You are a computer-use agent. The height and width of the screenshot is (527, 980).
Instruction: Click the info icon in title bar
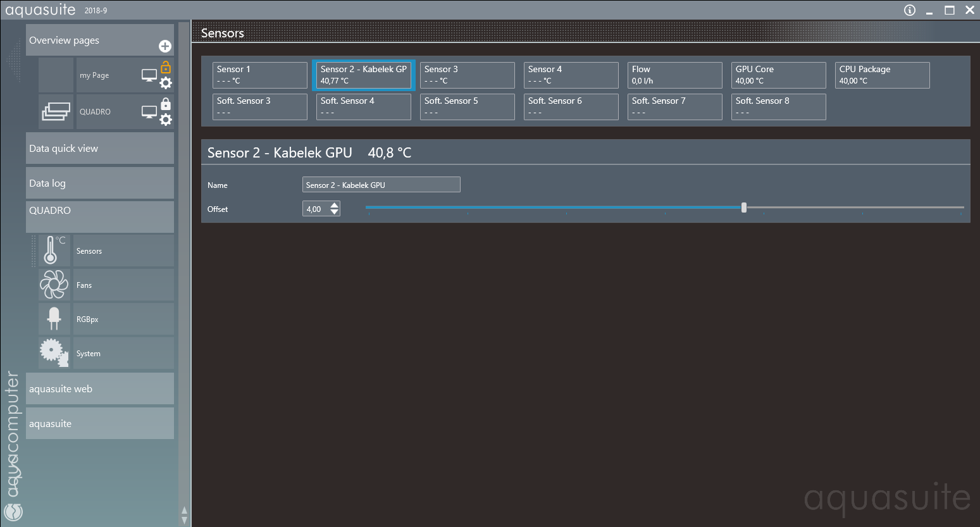click(910, 10)
